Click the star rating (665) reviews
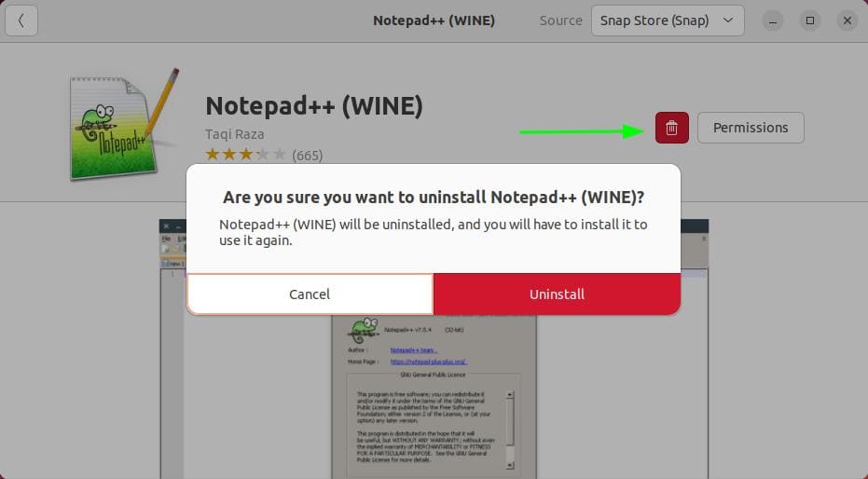 tap(264, 155)
